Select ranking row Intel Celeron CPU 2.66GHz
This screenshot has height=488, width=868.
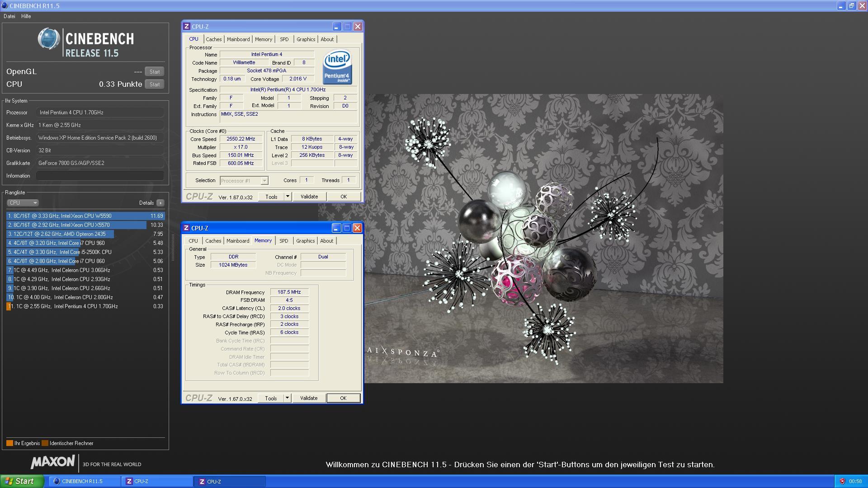[x=85, y=288]
